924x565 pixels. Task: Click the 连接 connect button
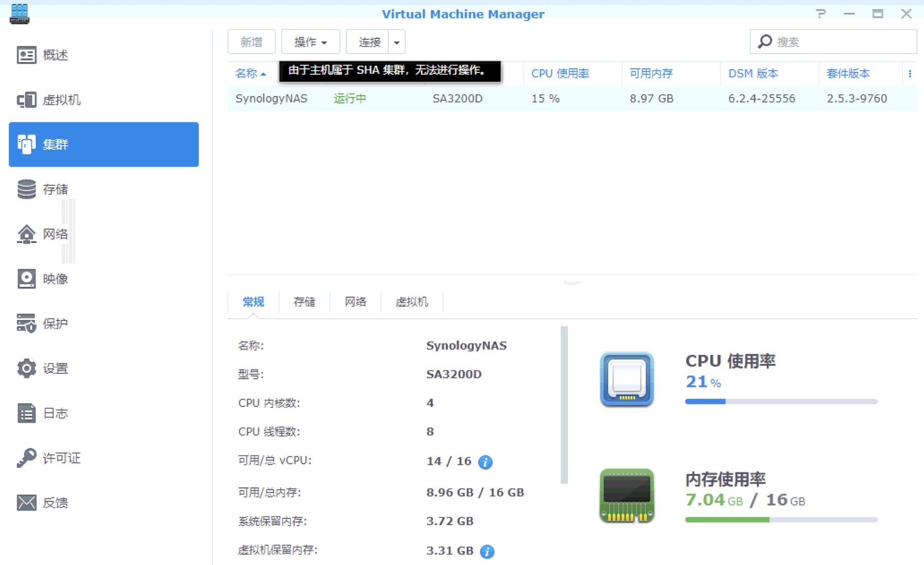pyautogui.click(x=367, y=42)
